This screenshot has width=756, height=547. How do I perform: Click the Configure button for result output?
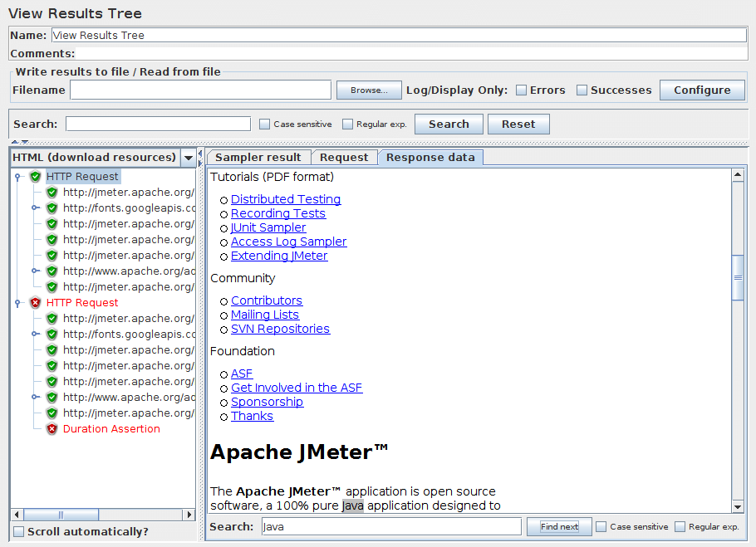[702, 90]
